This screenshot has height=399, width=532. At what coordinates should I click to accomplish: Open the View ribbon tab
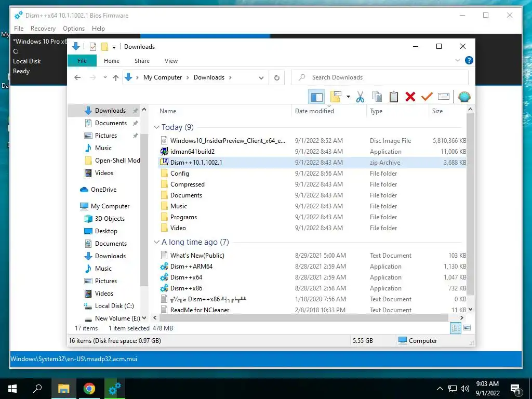[171, 61]
